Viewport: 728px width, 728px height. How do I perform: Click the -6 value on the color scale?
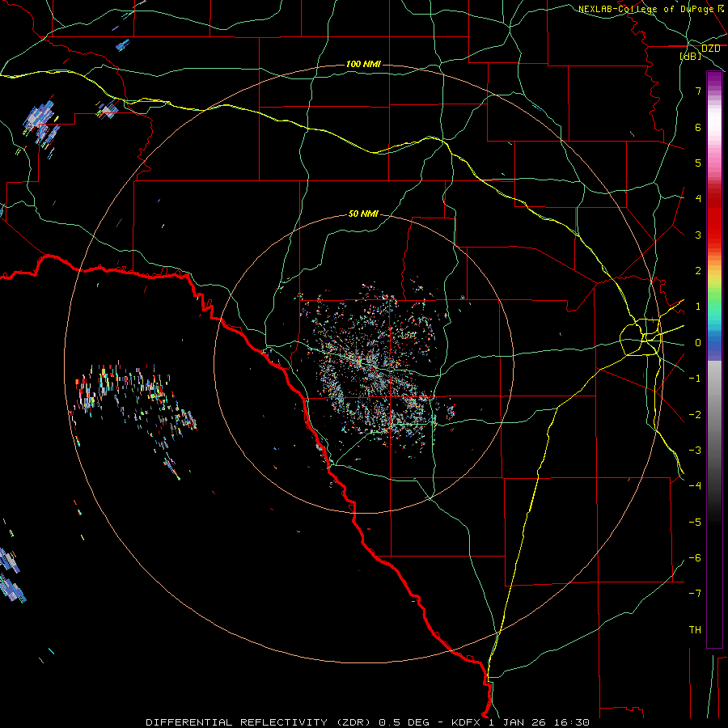pos(695,558)
